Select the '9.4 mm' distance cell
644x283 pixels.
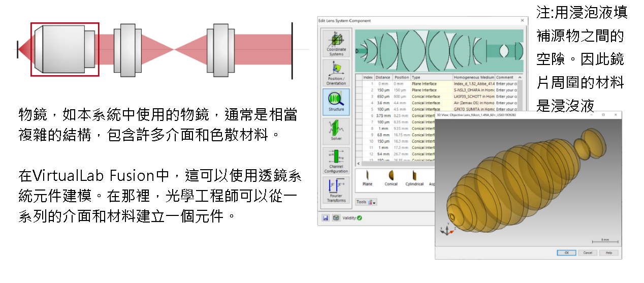pyautogui.click(x=382, y=153)
